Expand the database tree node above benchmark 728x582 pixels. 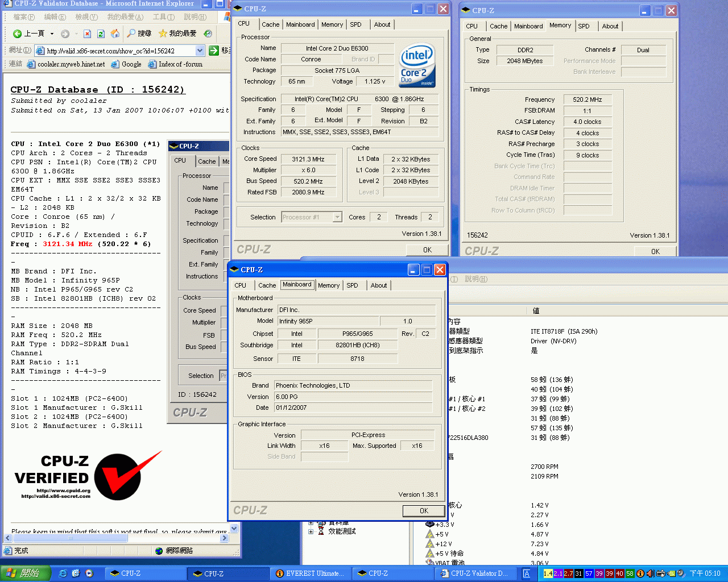click(x=311, y=522)
